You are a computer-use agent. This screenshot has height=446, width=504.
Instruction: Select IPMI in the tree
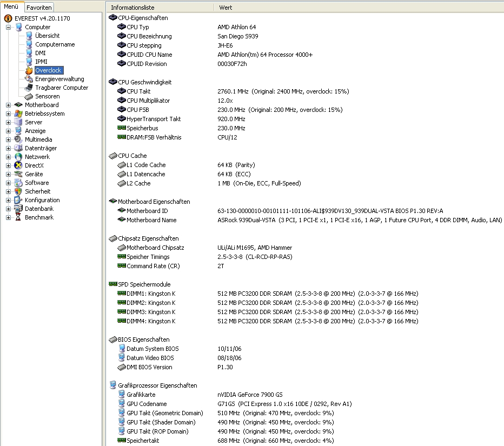pyautogui.click(x=41, y=62)
